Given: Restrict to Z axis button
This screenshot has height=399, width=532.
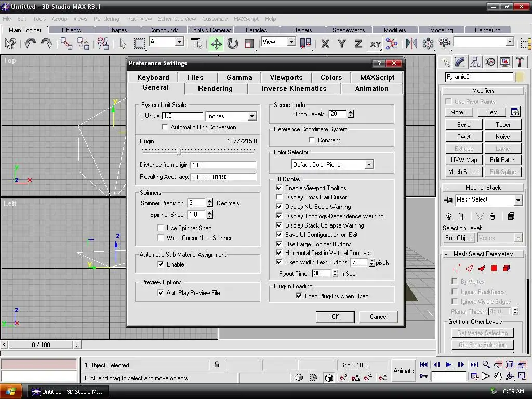Looking at the screenshot, I should pyautogui.click(x=358, y=44).
